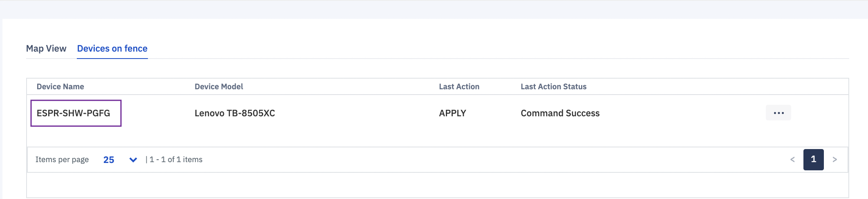Go to the previous page arrow
The width and height of the screenshot is (868, 199).
(792, 160)
